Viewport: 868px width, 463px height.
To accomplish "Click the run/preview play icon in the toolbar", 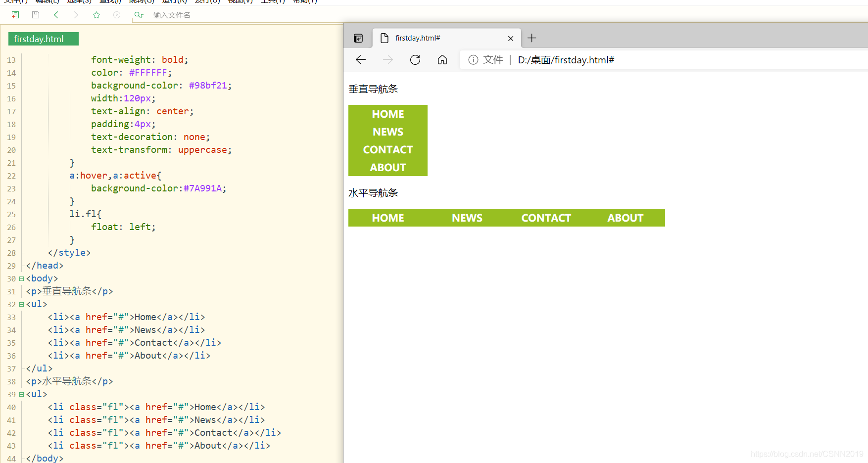I will [x=117, y=15].
